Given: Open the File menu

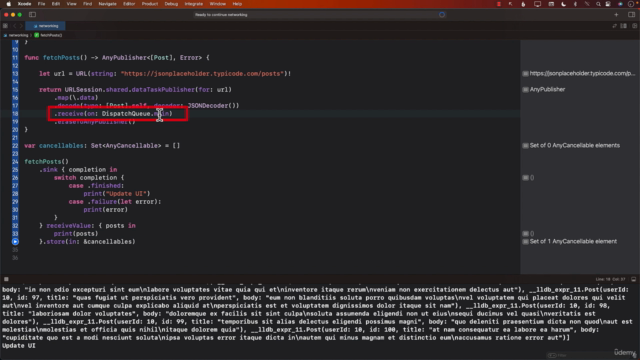Looking at the screenshot, I should pyautogui.click(x=41, y=4).
